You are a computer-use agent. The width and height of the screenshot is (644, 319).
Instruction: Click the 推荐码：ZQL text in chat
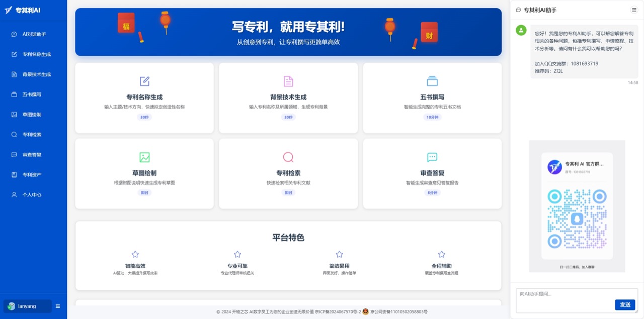click(x=549, y=71)
